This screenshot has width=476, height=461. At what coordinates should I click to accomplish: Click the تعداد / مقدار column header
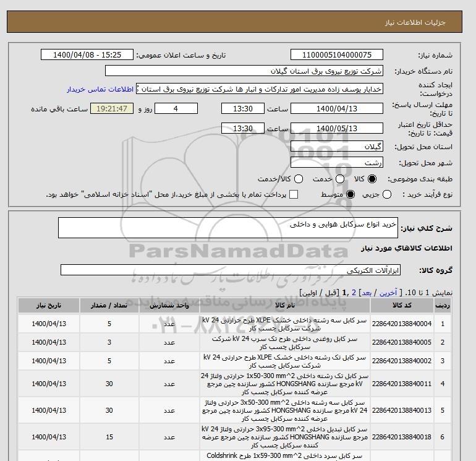[x=109, y=306]
